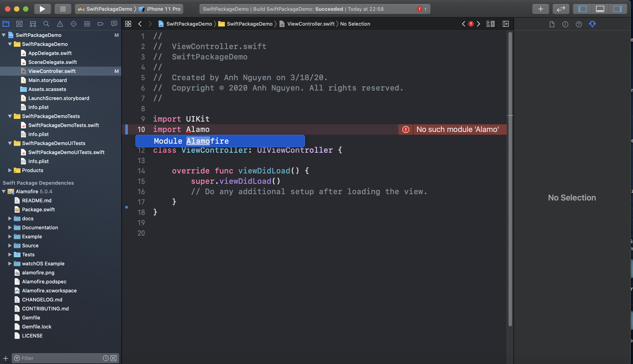Viewport: 633px width, 364px height.
Task: Click the Run (play) button
Action: (x=42, y=9)
